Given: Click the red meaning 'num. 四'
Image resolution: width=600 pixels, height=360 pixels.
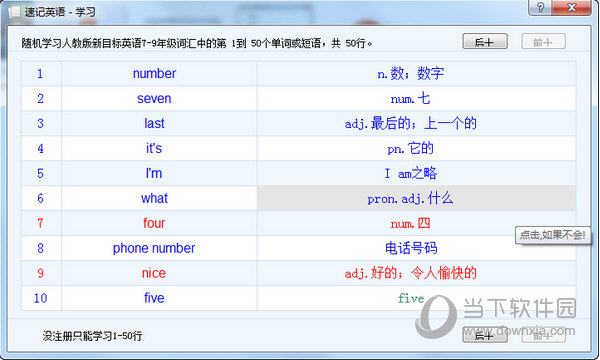Looking at the screenshot, I should pos(416,223).
